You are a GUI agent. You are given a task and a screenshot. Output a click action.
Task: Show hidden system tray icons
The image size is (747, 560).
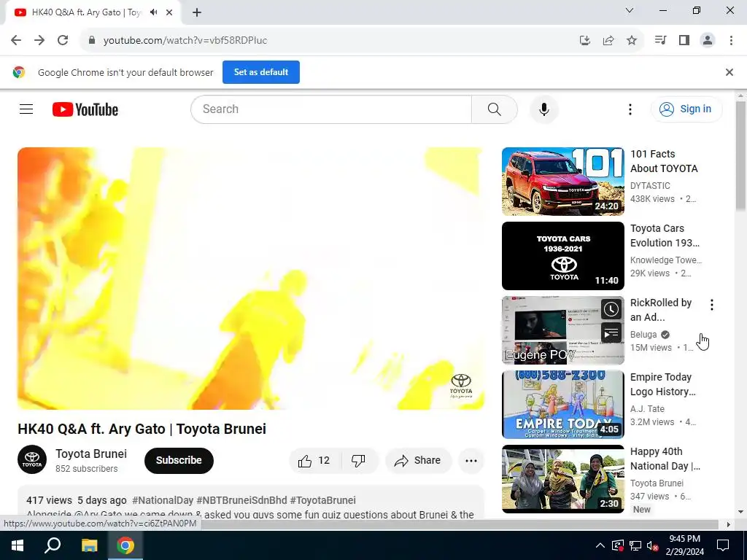tap(600, 545)
